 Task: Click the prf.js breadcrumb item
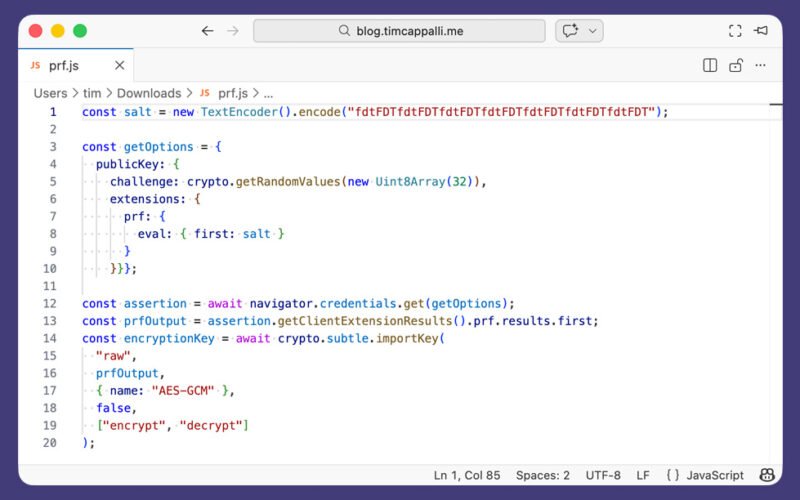[x=232, y=93]
